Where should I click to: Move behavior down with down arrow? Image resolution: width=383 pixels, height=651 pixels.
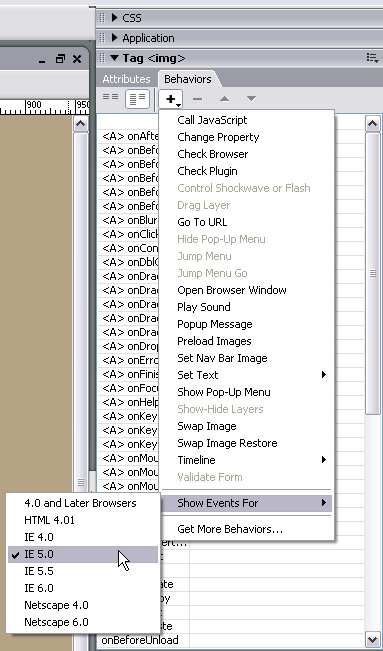(x=251, y=99)
